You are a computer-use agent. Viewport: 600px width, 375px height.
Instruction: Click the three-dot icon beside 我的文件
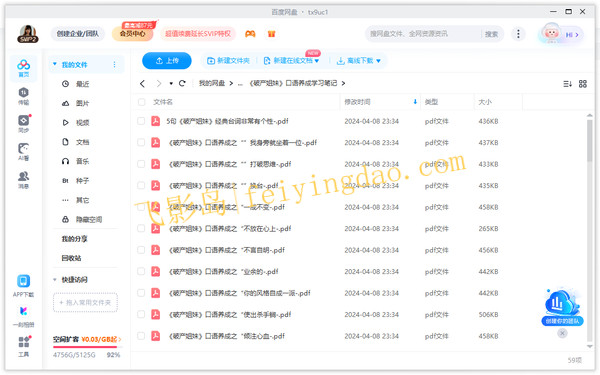tap(114, 65)
